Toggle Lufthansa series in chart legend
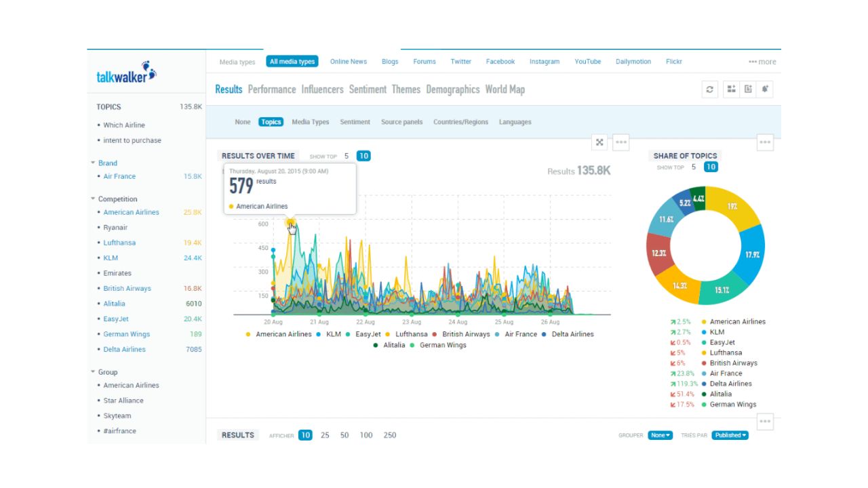Screen dimensions: 868x488 click(406, 334)
